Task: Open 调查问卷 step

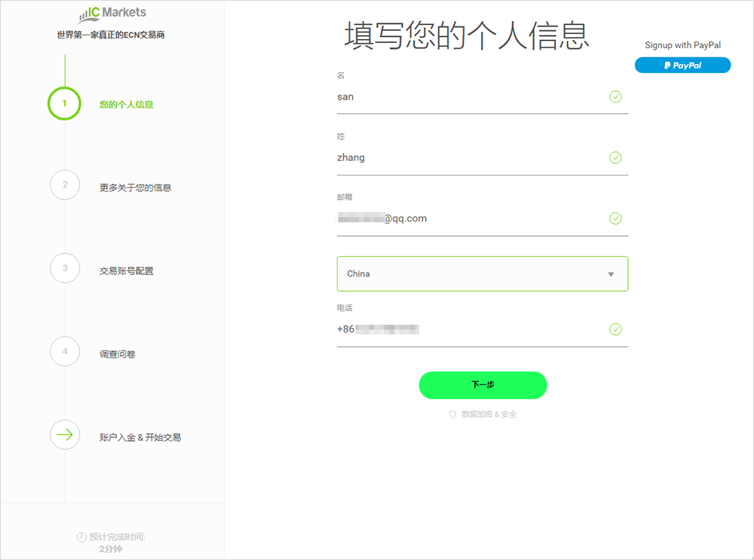Action: pos(118,353)
